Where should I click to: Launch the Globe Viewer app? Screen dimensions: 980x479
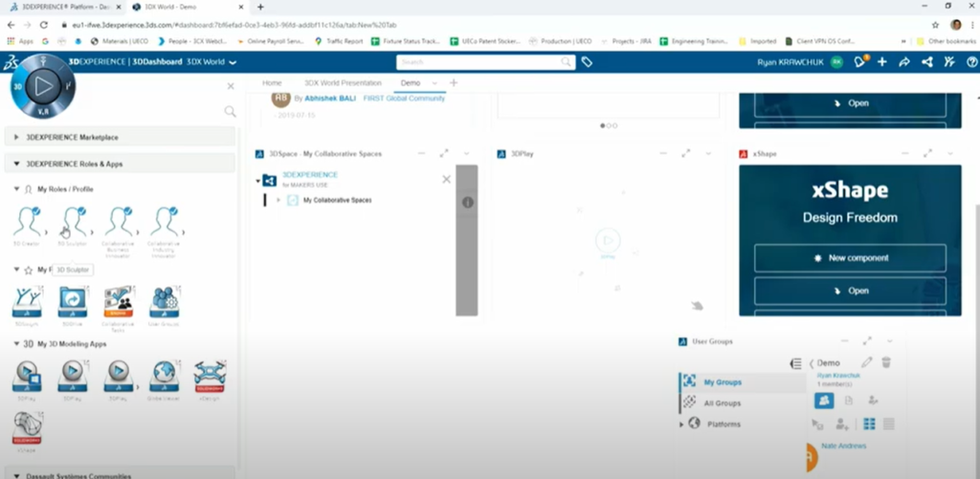pos(164,376)
